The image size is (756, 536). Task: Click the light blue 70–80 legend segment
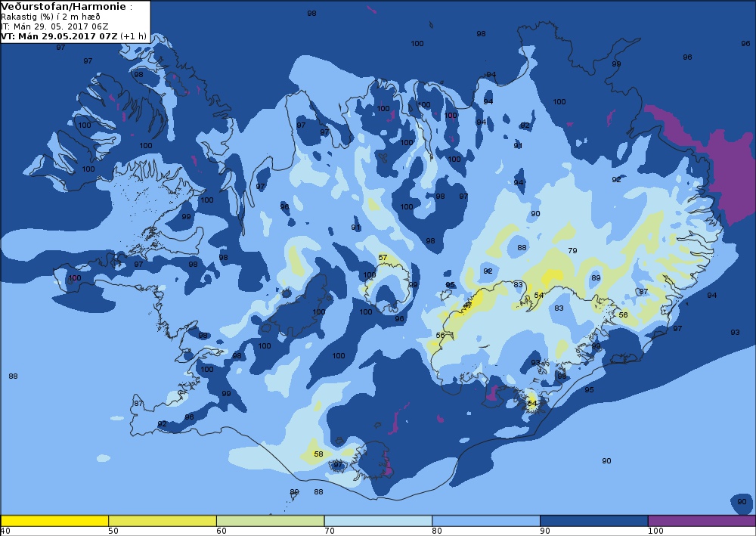pos(378,521)
